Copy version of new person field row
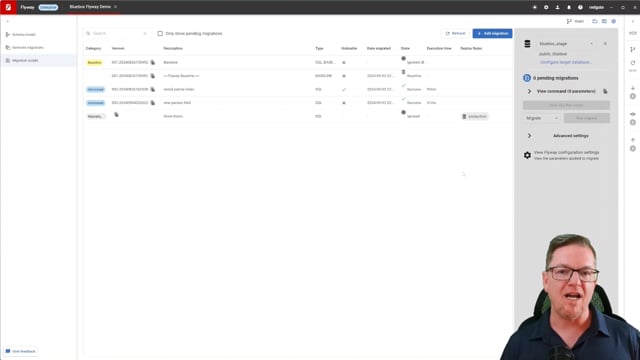The height and width of the screenshot is (360, 640). click(x=153, y=103)
